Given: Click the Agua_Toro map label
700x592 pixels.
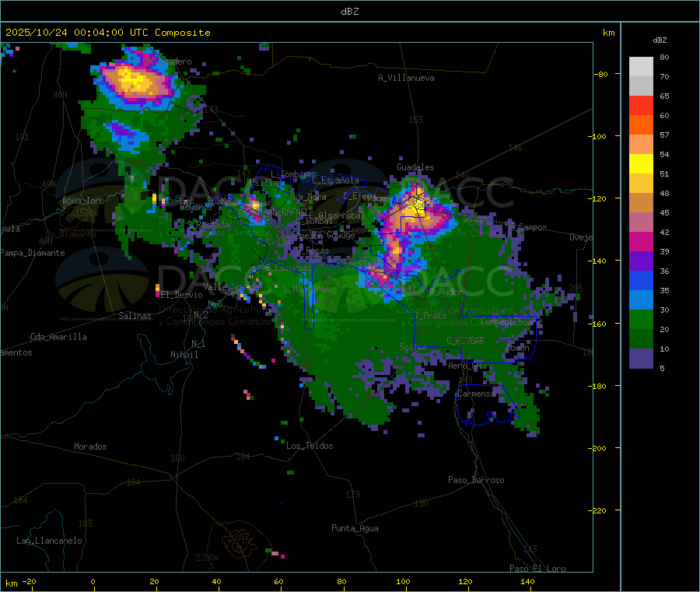Looking at the screenshot, I should (83, 201).
